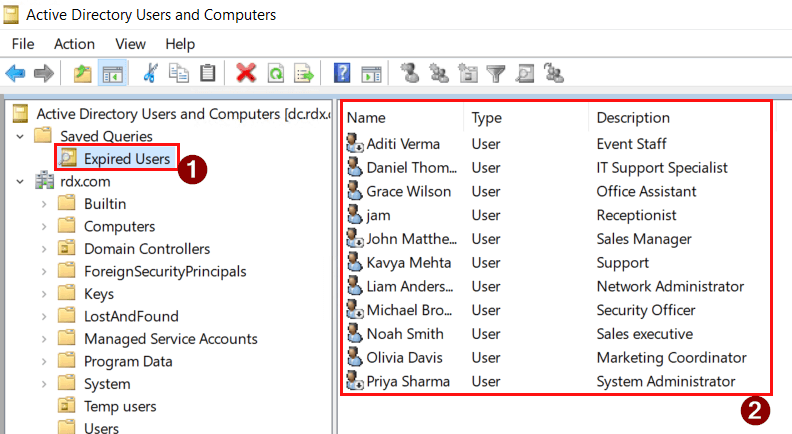
Task: Expand the Computers folder
Action: [44, 226]
